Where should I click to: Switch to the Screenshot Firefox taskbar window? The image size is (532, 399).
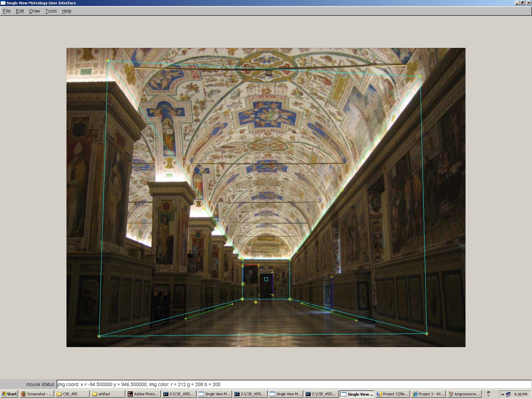pyautogui.click(x=37, y=394)
